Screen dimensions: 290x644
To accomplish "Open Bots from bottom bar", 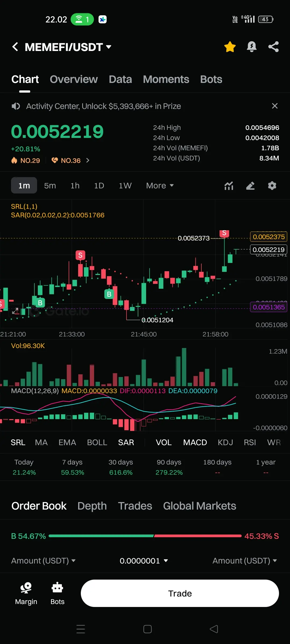I will point(57,593).
